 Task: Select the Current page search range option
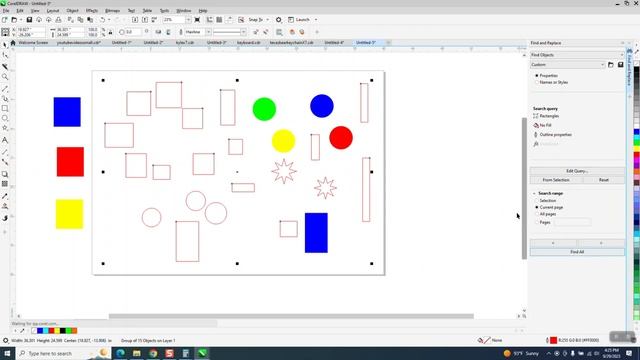[x=537, y=207]
